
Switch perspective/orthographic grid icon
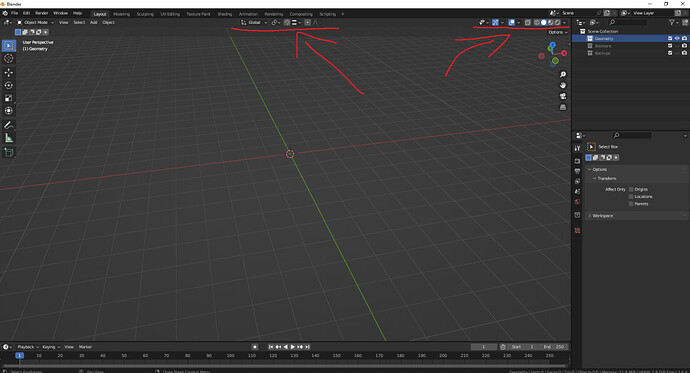coord(563,107)
